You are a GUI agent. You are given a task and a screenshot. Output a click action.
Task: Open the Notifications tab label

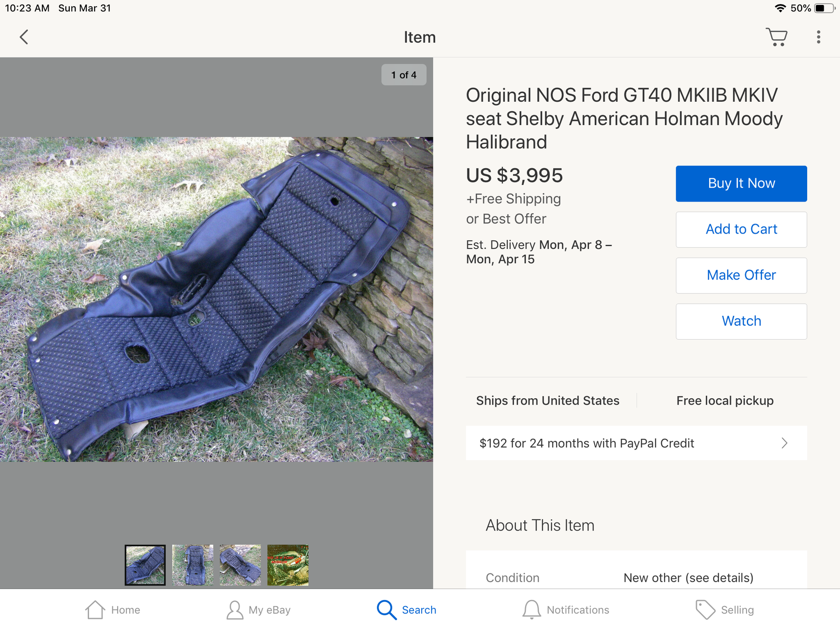click(578, 610)
